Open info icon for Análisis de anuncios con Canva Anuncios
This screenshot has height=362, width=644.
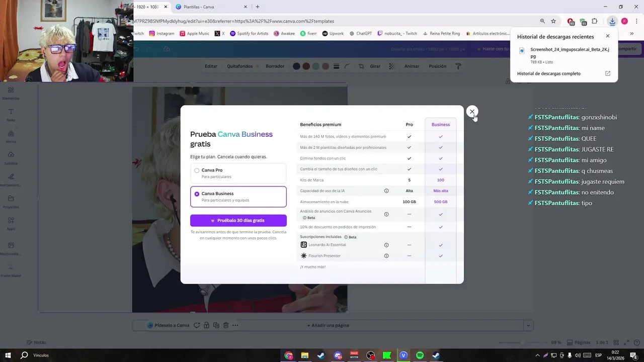click(386, 214)
